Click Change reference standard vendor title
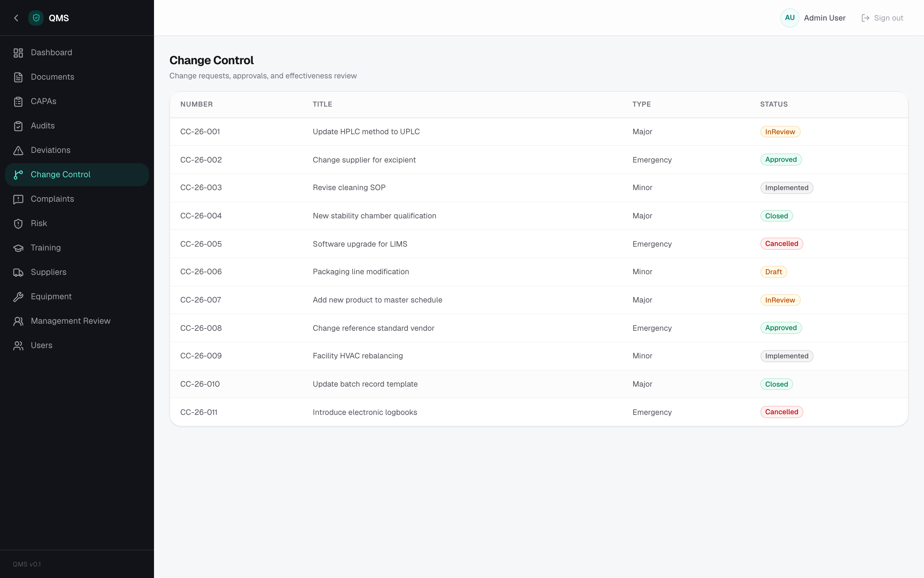 [373, 328]
